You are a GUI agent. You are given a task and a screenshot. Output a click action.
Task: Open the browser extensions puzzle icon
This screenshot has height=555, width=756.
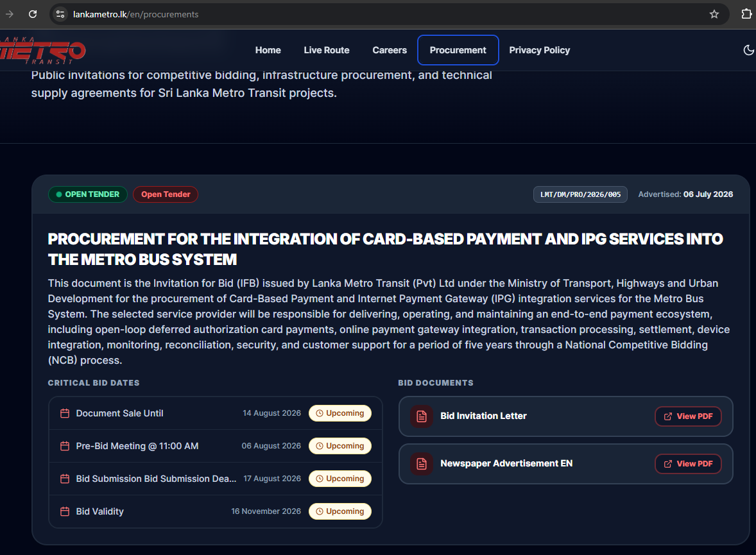[746, 14]
